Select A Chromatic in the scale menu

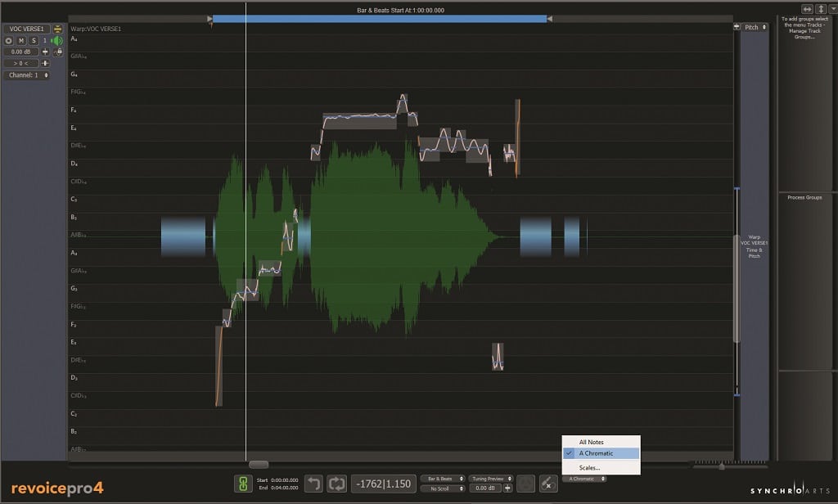pyautogui.click(x=601, y=453)
